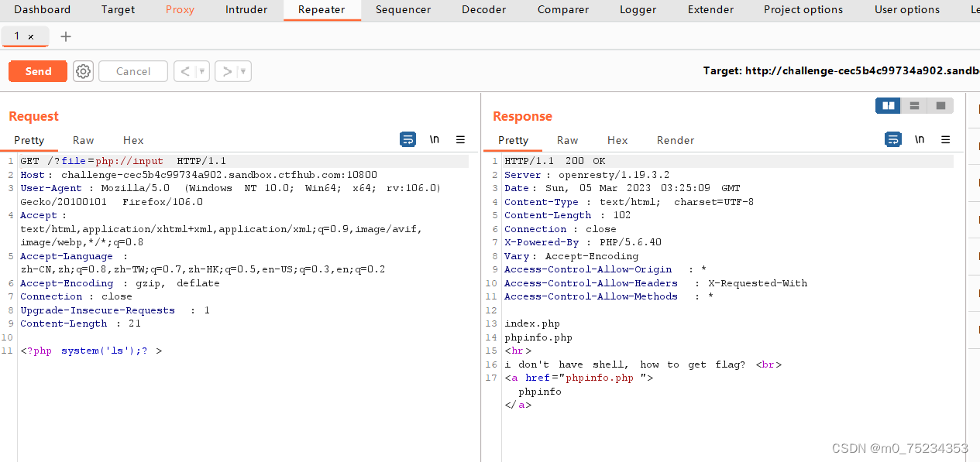Open the Decoder tab
Image resolution: width=980 pixels, height=462 pixels.
click(483, 10)
